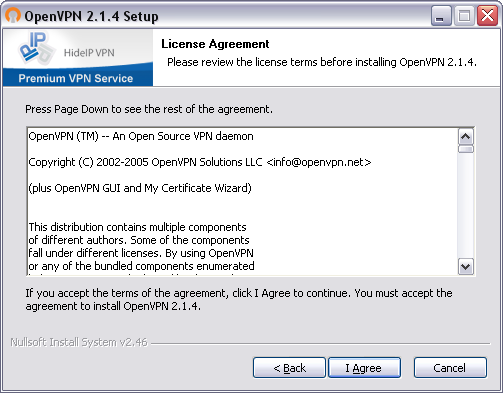
Task: Click 'or any of the bundled components enumerated' line
Action: click(141, 266)
